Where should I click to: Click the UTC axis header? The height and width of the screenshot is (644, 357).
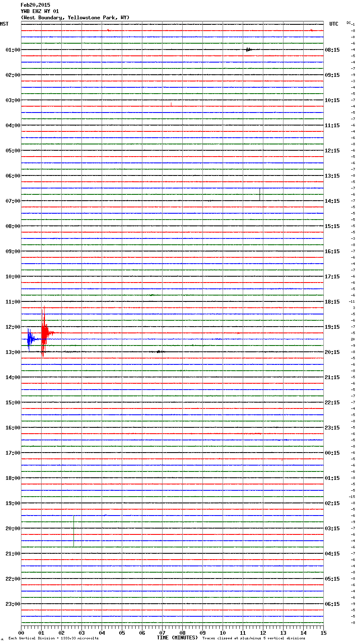tap(334, 24)
